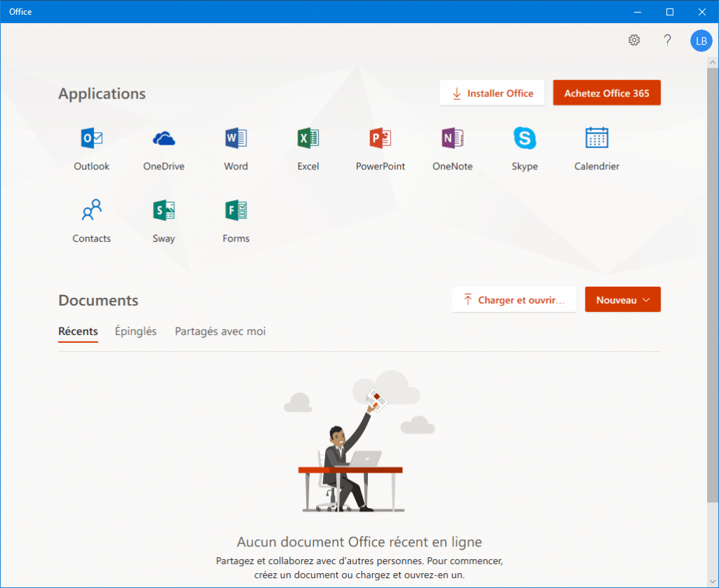Maximize the Office window

670,12
